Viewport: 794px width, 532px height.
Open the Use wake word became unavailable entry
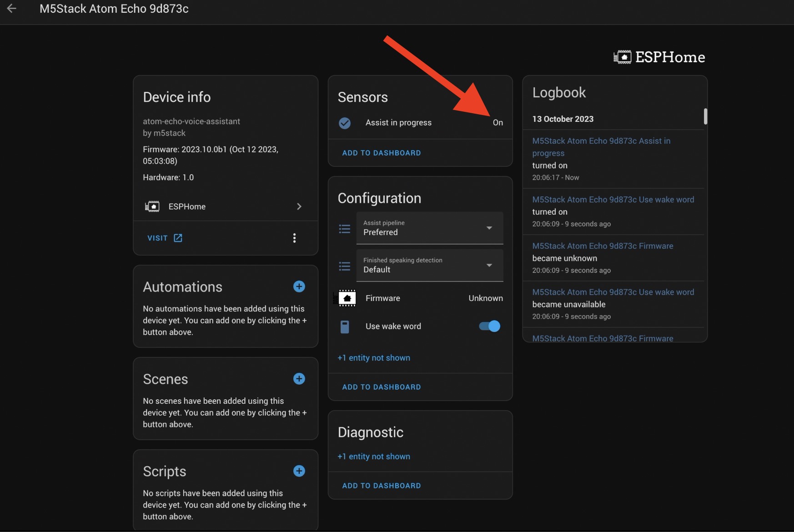click(x=613, y=304)
